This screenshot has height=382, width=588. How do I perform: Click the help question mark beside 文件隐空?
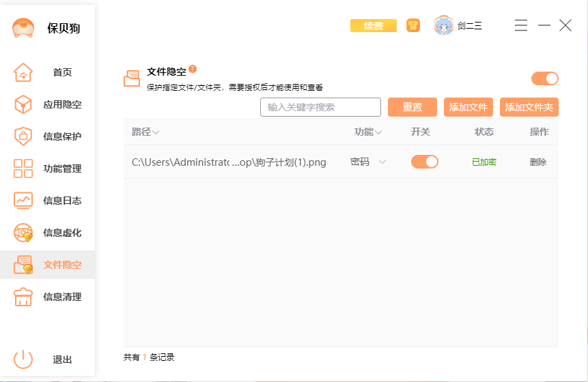193,69
